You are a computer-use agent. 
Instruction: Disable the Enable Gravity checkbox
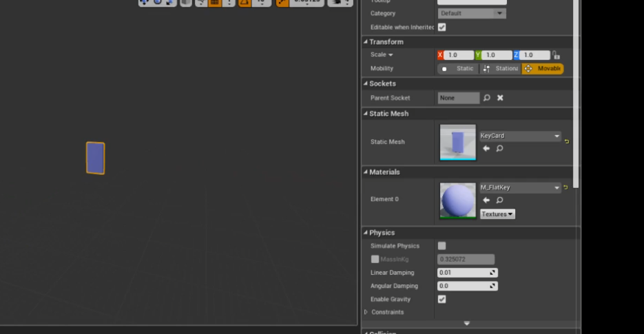pos(442,299)
